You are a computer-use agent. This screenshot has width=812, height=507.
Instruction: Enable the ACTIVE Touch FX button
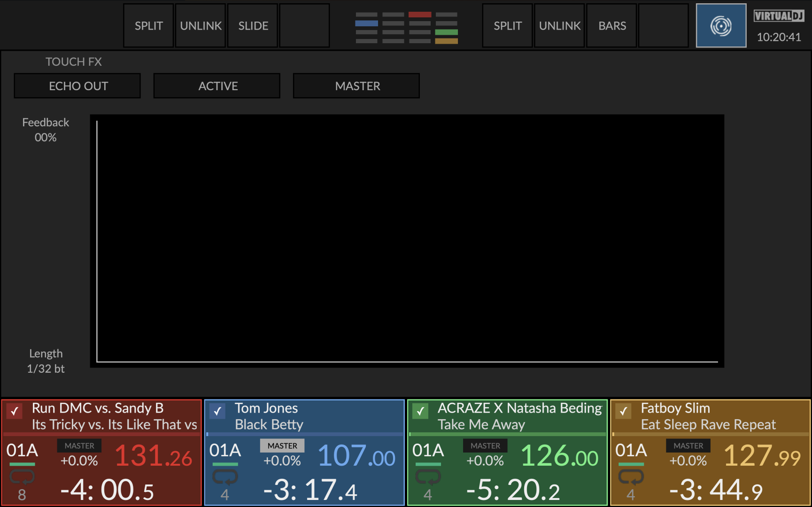pyautogui.click(x=217, y=85)
